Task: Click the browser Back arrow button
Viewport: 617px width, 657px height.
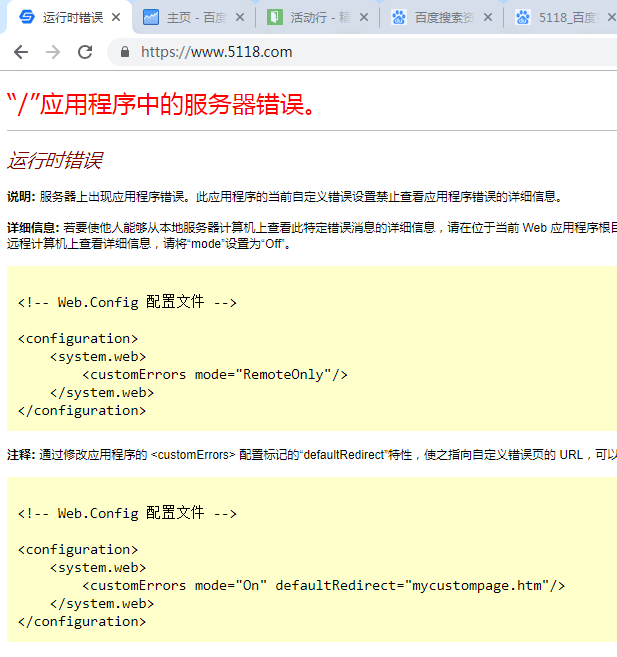Action: [21, 52]
